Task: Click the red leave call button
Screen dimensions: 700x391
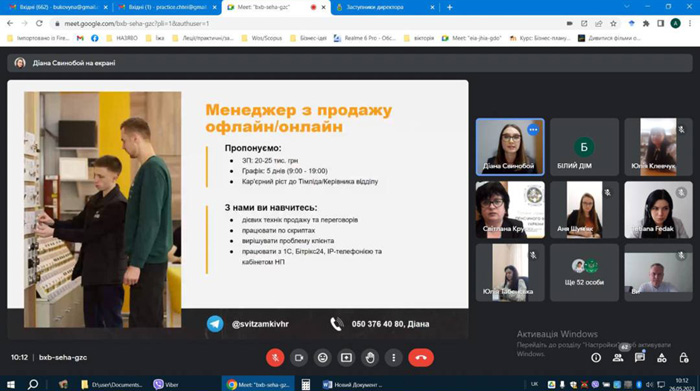Action: pyautogui.click(x=421, y=358)
